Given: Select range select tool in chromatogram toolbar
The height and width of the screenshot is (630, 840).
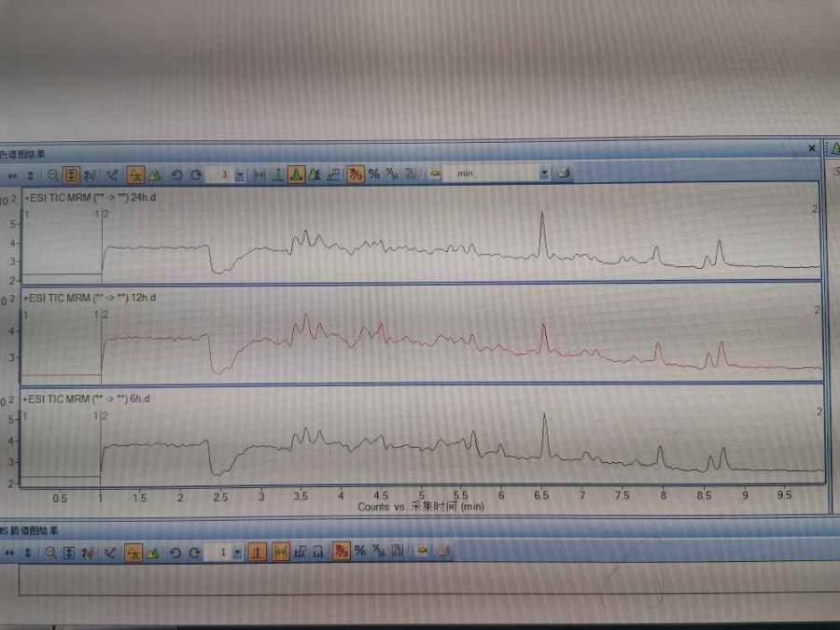Looking at the screenshot, I should [259, 175].
